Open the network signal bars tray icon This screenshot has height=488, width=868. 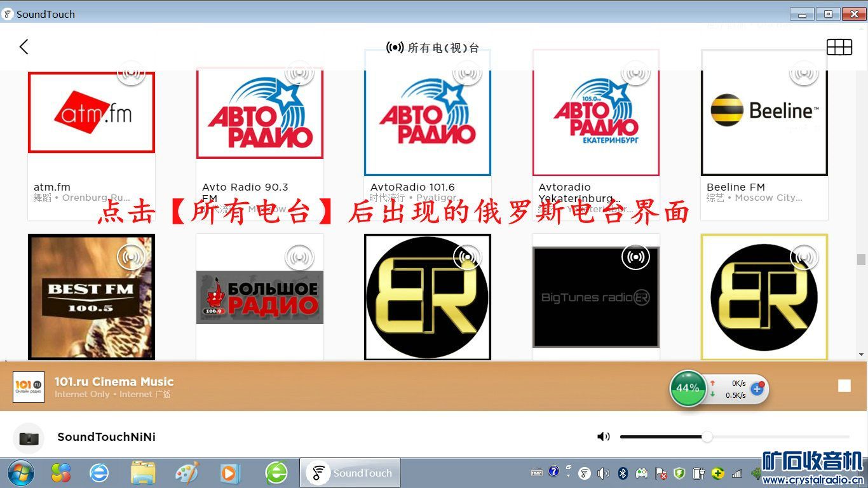click(737, 473)
